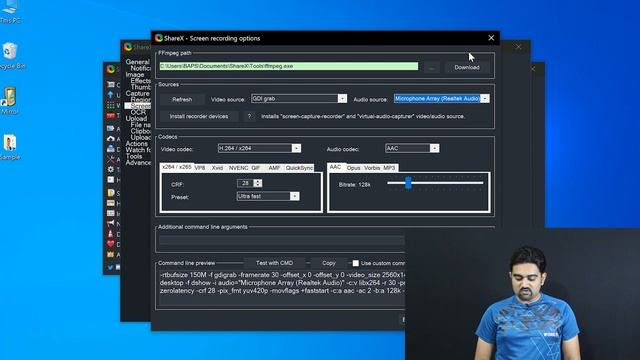Switch to the x264 / x265 tab
640x360 pixels.
point(176,167)
